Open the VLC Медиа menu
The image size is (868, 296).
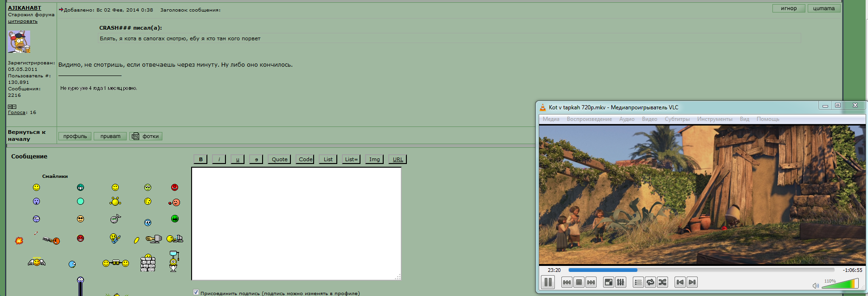tap(551, 119)
